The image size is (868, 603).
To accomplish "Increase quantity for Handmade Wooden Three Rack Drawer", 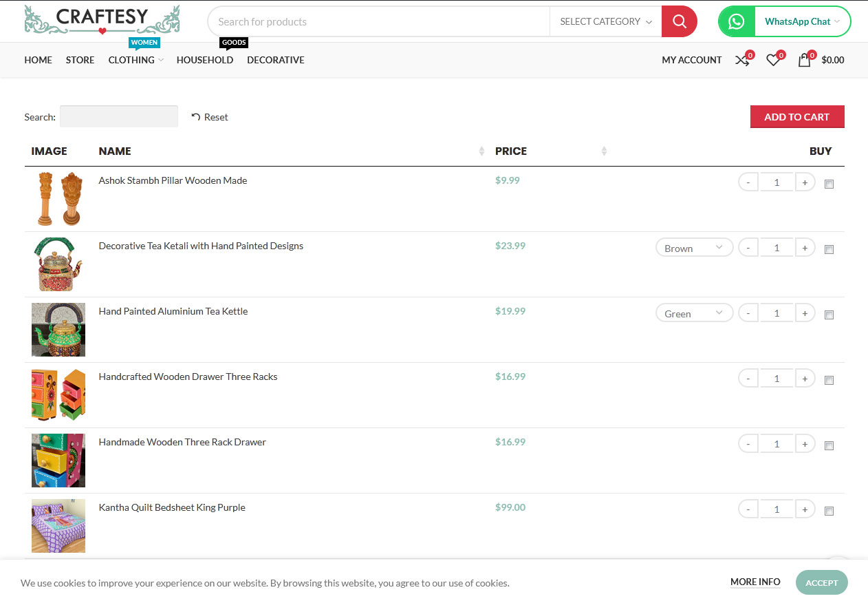I will 805,444.
